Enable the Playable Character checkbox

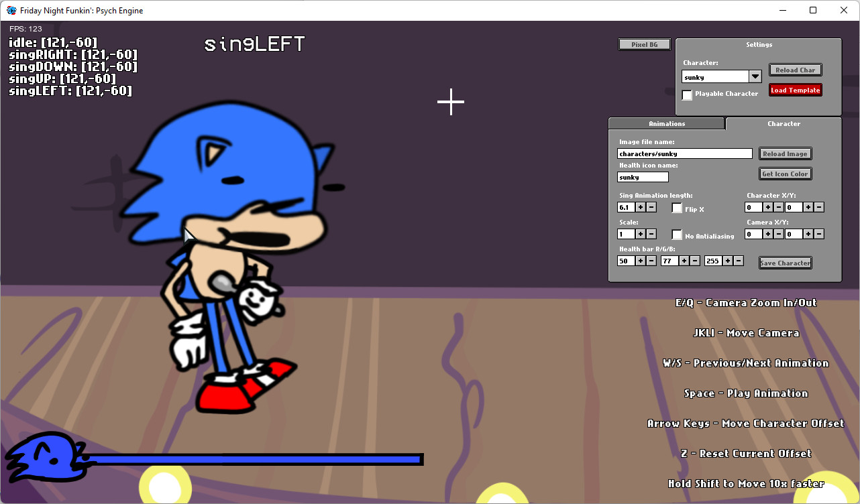[x=687, y=94]
